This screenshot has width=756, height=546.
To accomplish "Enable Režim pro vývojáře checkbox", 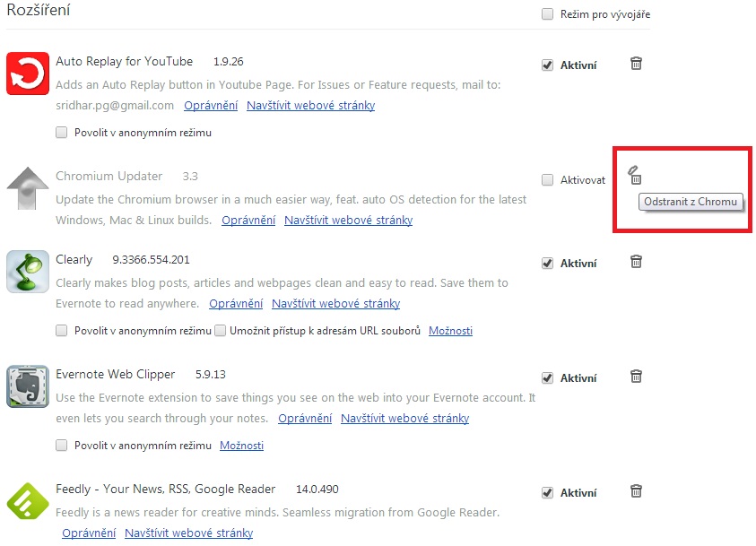I will tap(547, 14).
